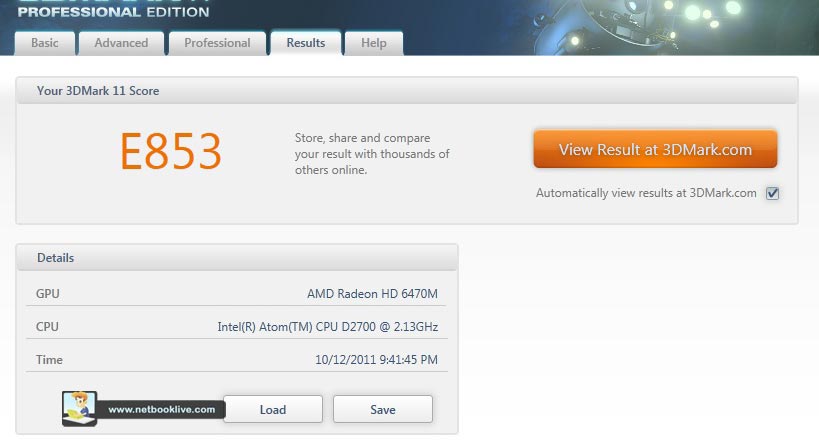The height and width of the screenshot is (448, 819).
Task: Select the Intel Atom CPU D2700 value
Action: (327, 327)
